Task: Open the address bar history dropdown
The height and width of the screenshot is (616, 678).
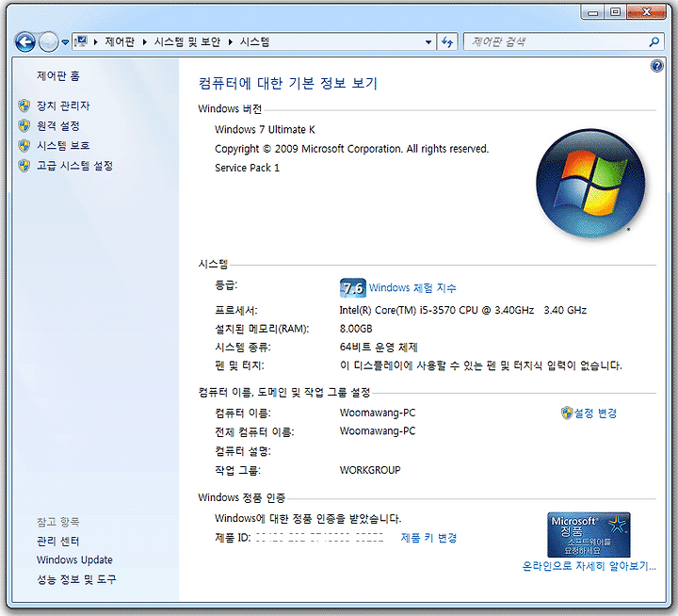Action: [x=428, y=42]
